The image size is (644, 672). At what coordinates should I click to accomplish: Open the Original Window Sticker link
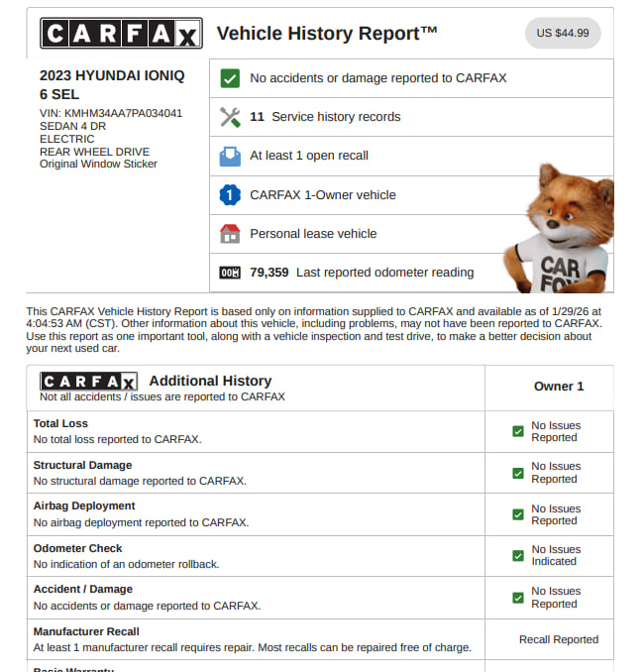point(98,165)
